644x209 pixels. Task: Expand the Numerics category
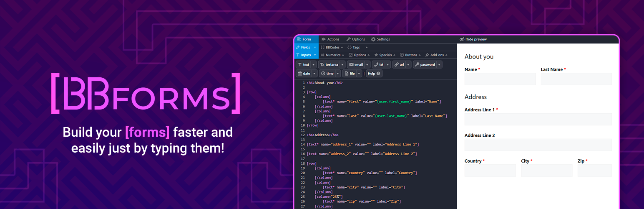pos(332,55)
